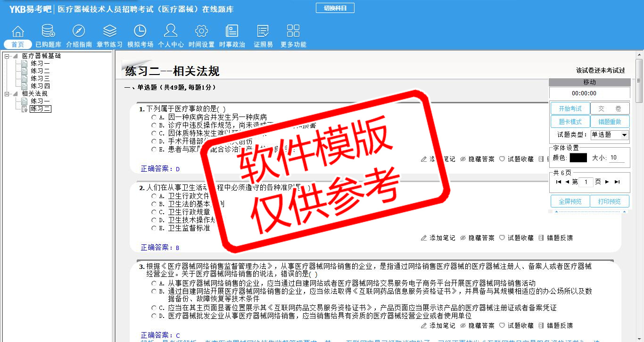644x342 pixels.
Task: Open the 介绍指南 compass icon
Action: click(79, 32)
